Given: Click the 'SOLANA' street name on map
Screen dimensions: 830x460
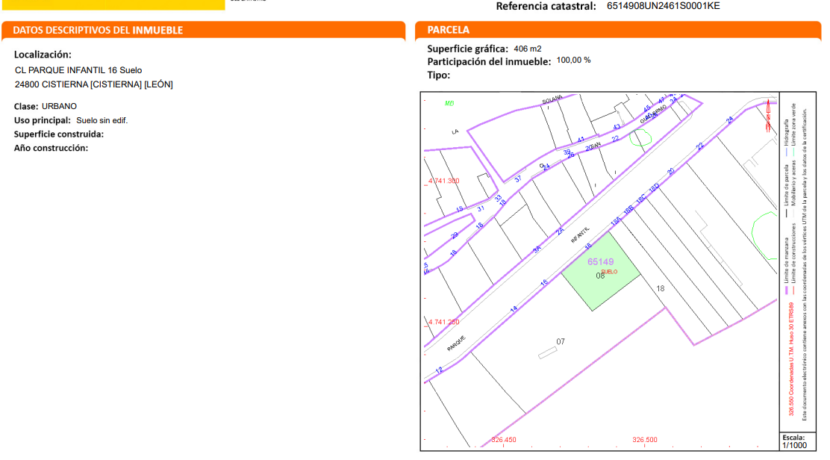Looking at the screenshot, I should [x=552, y=99].
